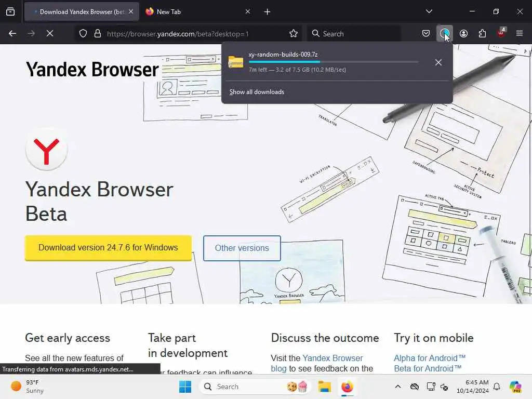Select the Discuss the outcome heading
This screenshot has width=532, height=399.
325,338
